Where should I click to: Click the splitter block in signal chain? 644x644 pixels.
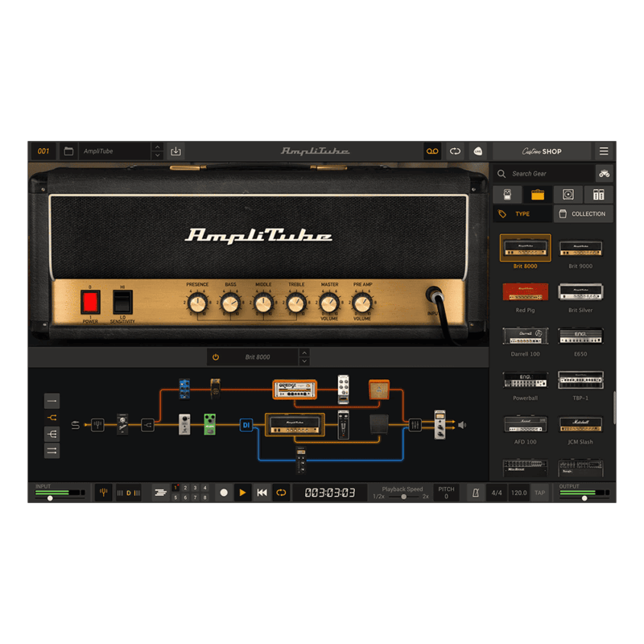click(147, 425)
